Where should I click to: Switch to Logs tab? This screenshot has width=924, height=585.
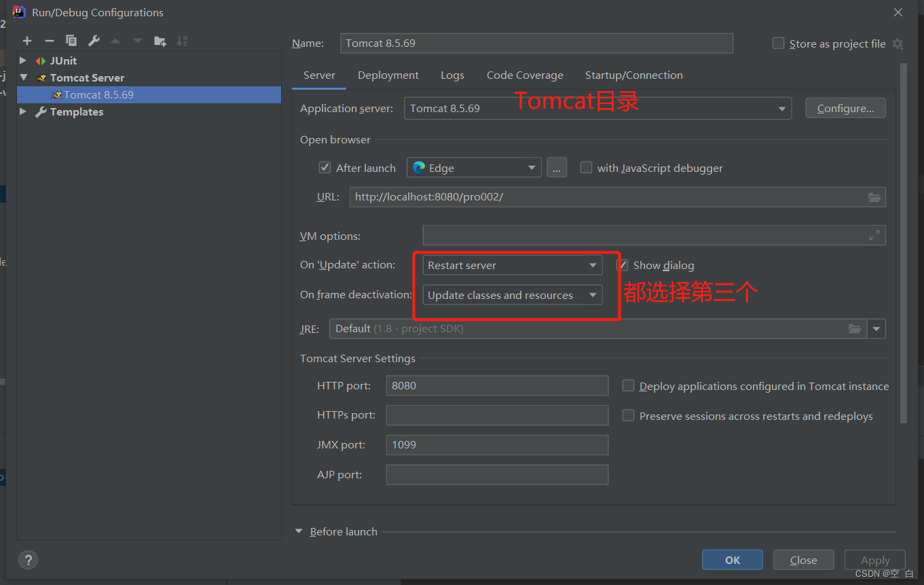coord(452,75)
